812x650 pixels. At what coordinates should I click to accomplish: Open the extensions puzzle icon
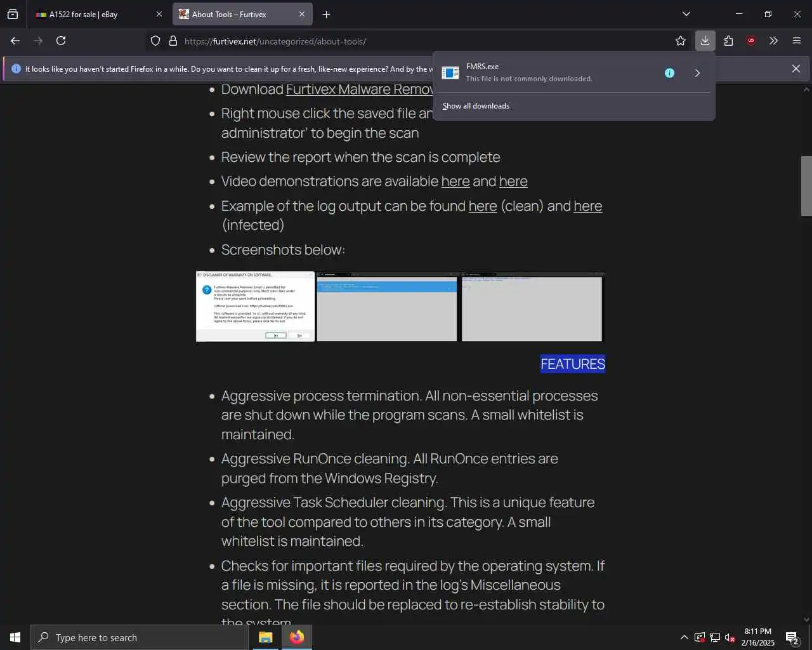(728, 41)
